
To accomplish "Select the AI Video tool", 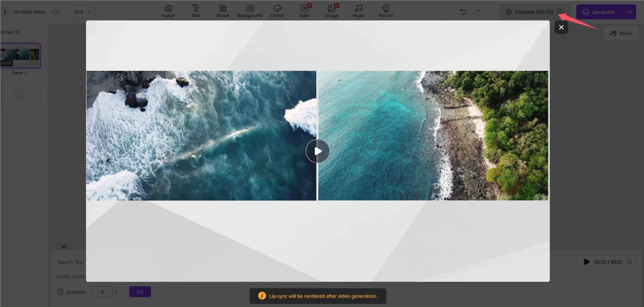I will (x=304, y=11).
